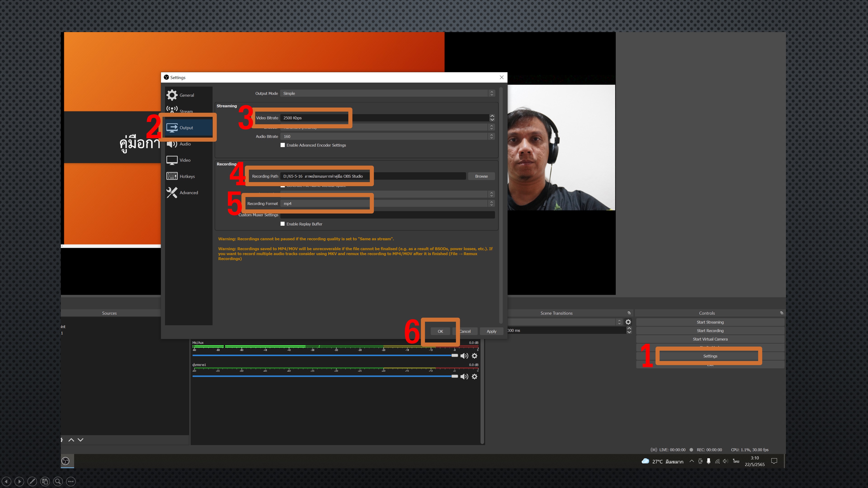868x488 pixels.
Task: Click Start Recording in Controls
Action: [x=710, y=331]
